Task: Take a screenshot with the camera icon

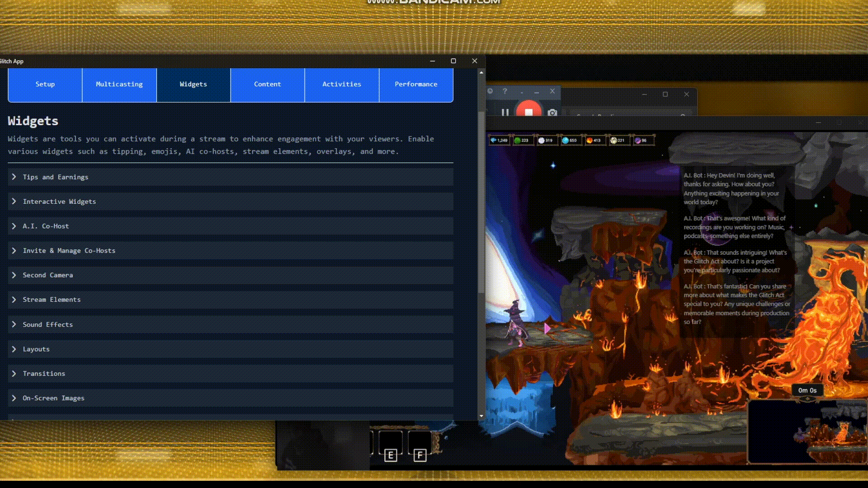Action: click(552, 113)
